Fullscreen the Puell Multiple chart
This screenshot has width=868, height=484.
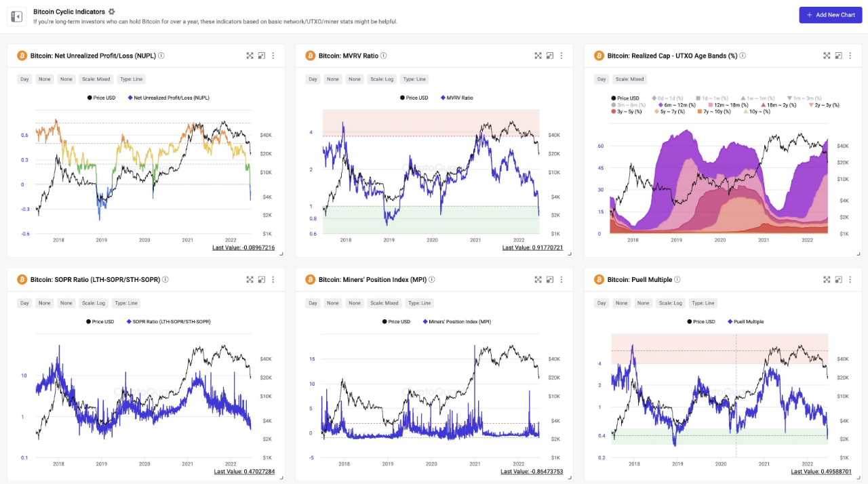(827, 279)
